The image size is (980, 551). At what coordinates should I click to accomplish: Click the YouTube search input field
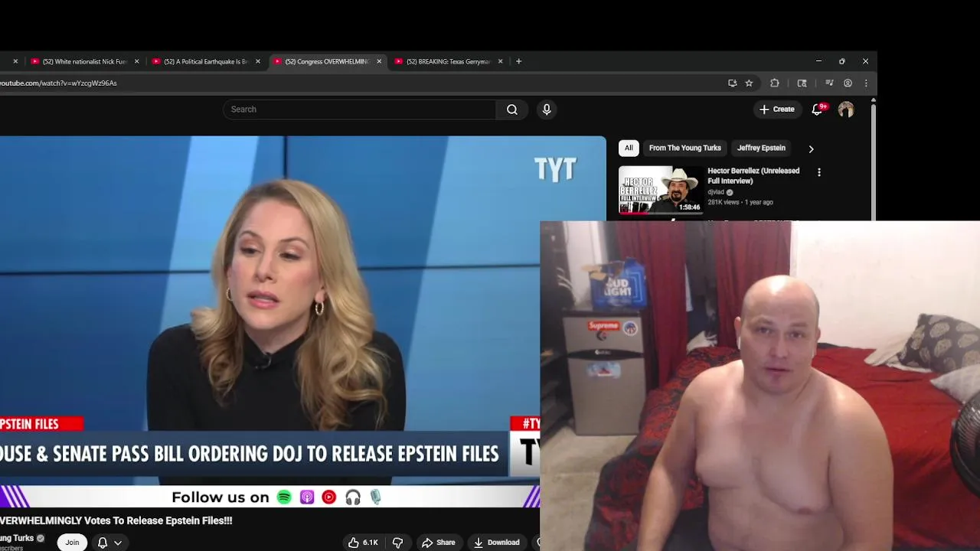click(x=360, y=109)
